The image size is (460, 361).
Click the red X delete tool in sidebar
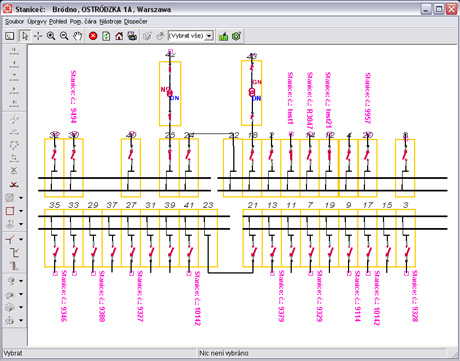pyautogui.click(x=14, y=184)
